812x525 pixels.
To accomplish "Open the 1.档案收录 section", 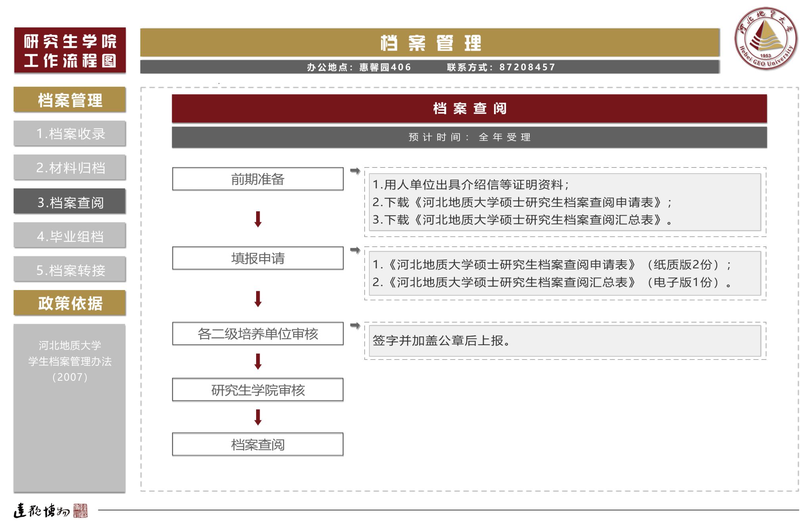I will (70, 134).
